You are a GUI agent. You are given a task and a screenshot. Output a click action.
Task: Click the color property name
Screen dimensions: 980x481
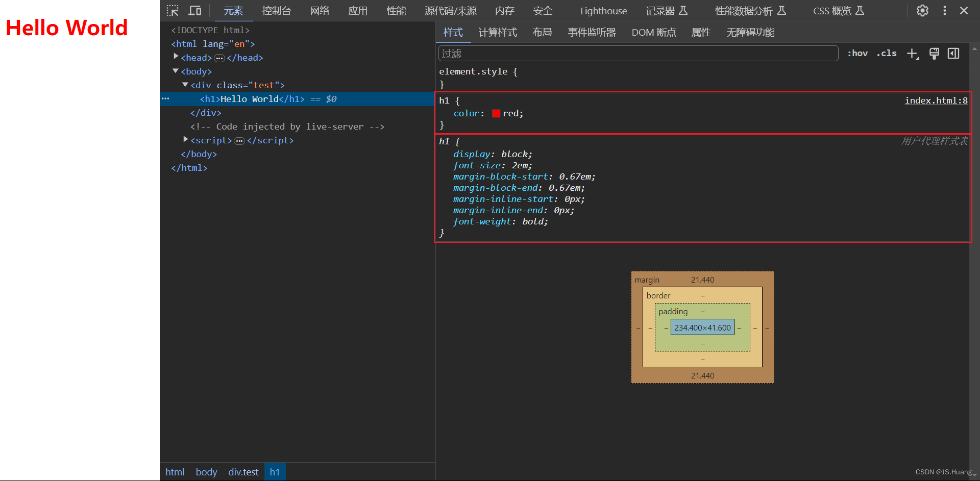click(467, 113)
